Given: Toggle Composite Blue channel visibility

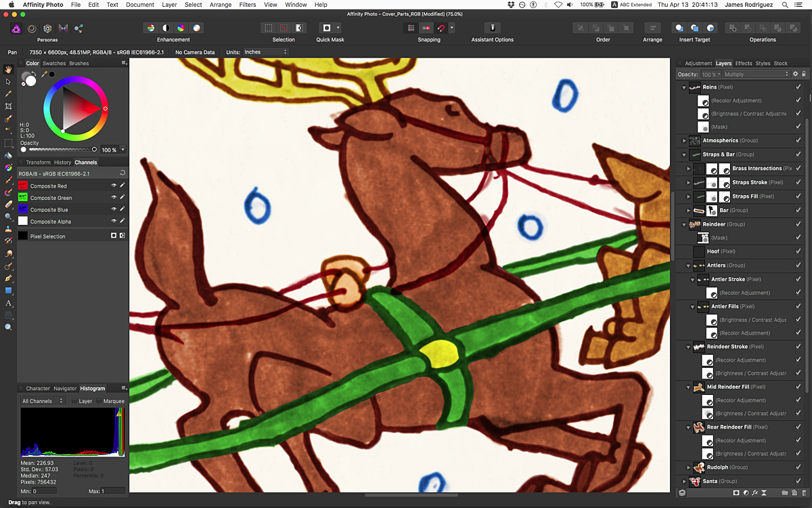Looking at the screenshot, I should click(x=114, y=210).
